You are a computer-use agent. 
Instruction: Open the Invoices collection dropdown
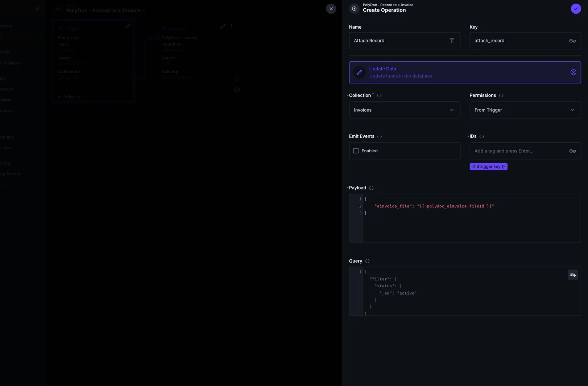pyautogui.click(x=404, y=110)
